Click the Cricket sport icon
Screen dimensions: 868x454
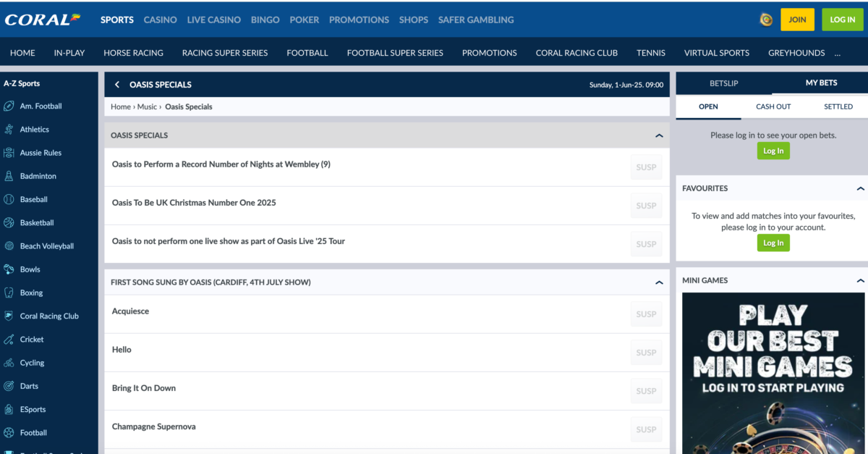9,340
